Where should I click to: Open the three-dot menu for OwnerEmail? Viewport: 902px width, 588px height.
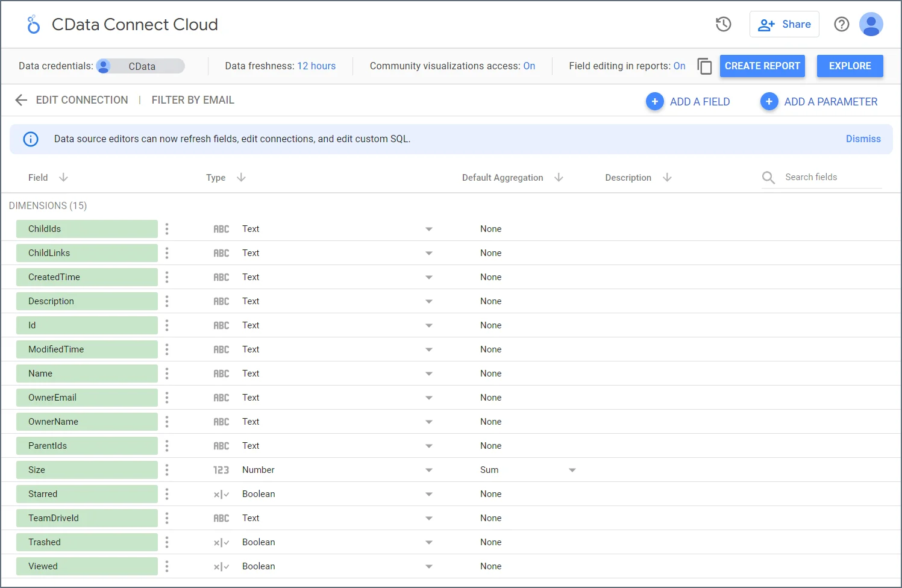pyautogui.click(x=167, y=398)
